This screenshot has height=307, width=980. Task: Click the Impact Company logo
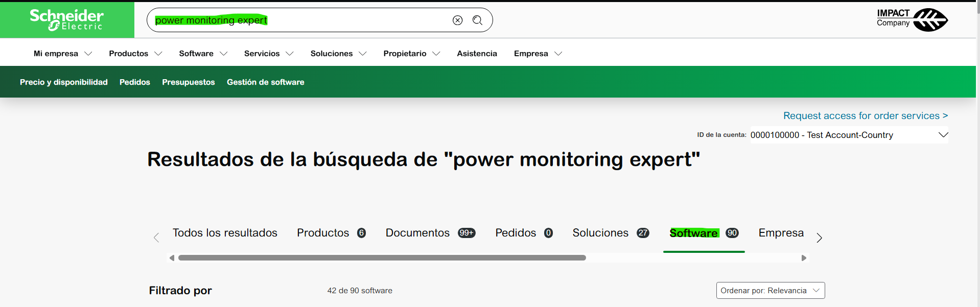[x=912, y=20]
